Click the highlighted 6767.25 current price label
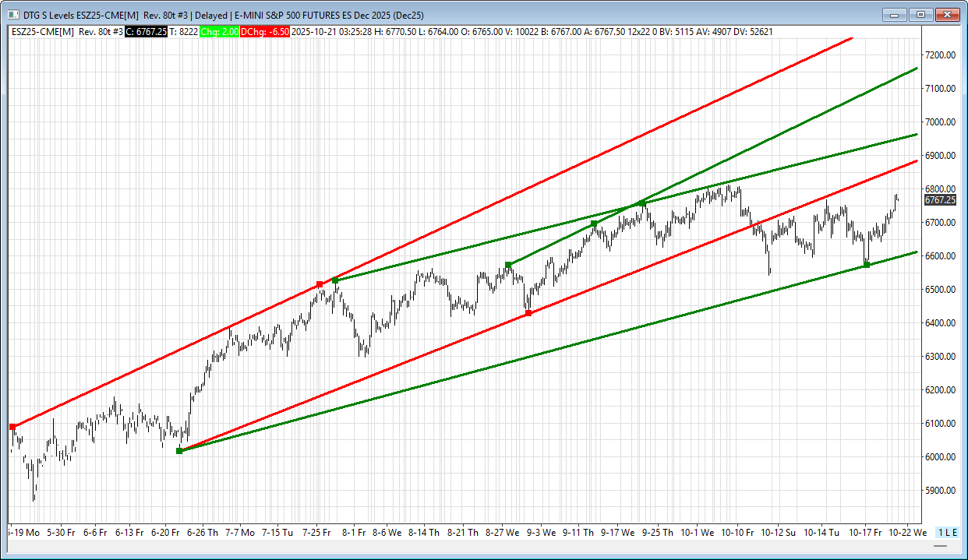968x560 pixels. point(939,200)
